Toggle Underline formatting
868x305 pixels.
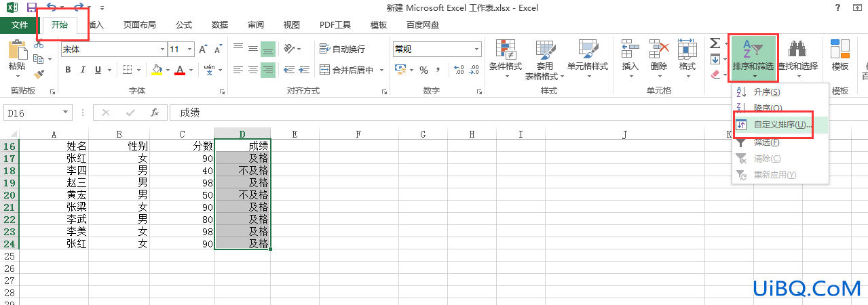[x=98, y=70]
